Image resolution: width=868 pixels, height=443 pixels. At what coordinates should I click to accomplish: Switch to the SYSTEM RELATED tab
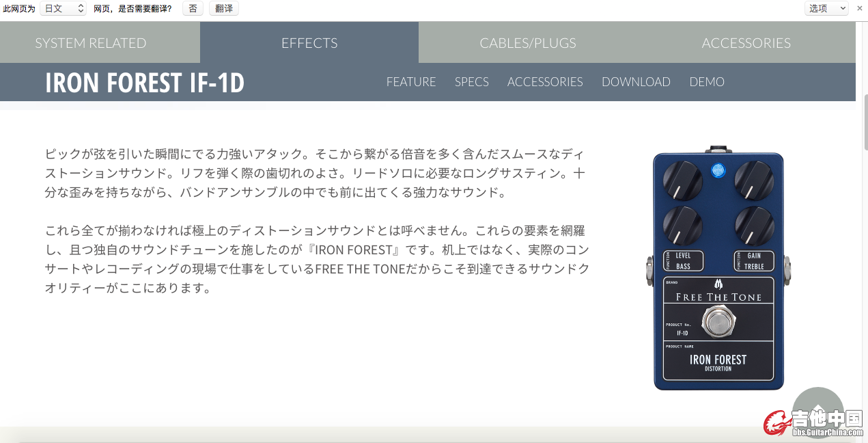tap(91, 42)
